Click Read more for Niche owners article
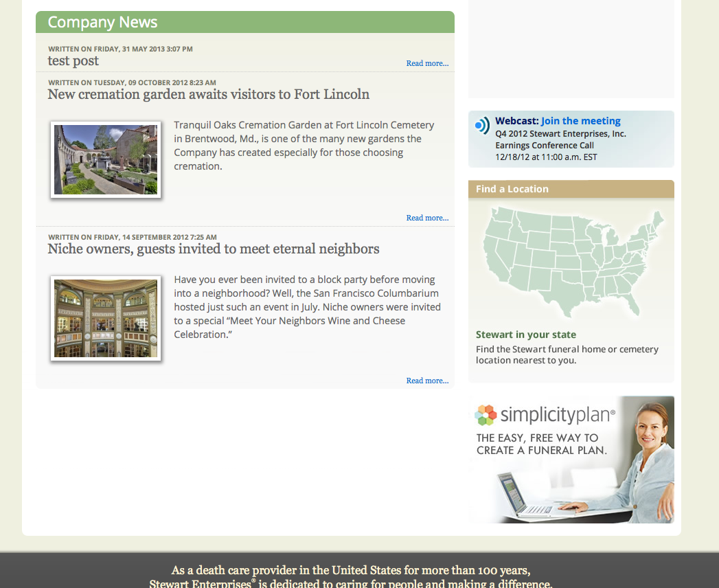 (x=427, y=381)
